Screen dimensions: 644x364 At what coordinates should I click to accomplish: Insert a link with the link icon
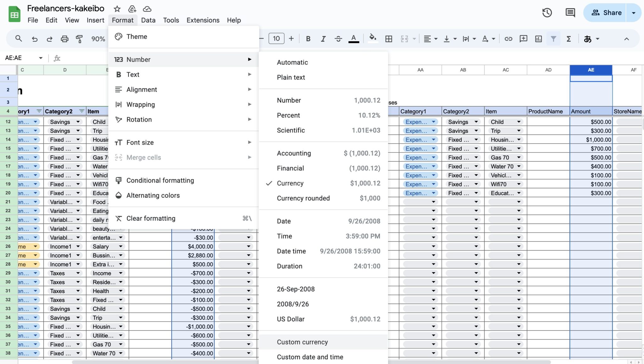pyautogui.click(x=508, y=38)
